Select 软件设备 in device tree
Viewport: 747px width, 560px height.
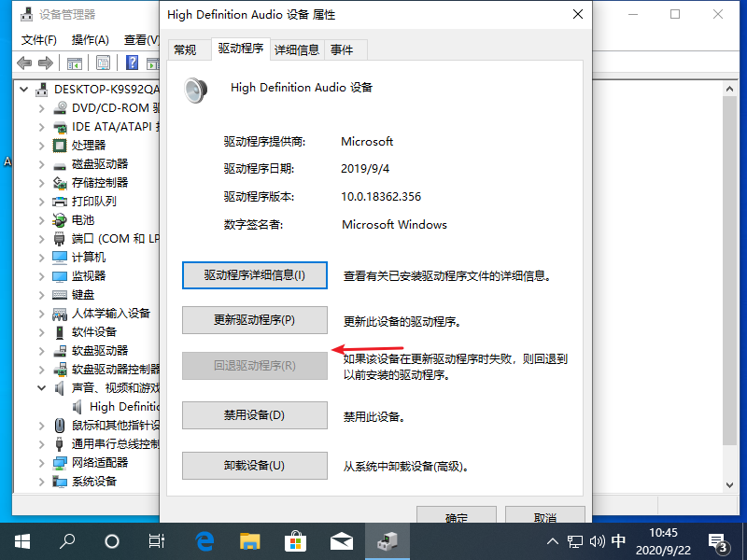click(x=94, y=332)
